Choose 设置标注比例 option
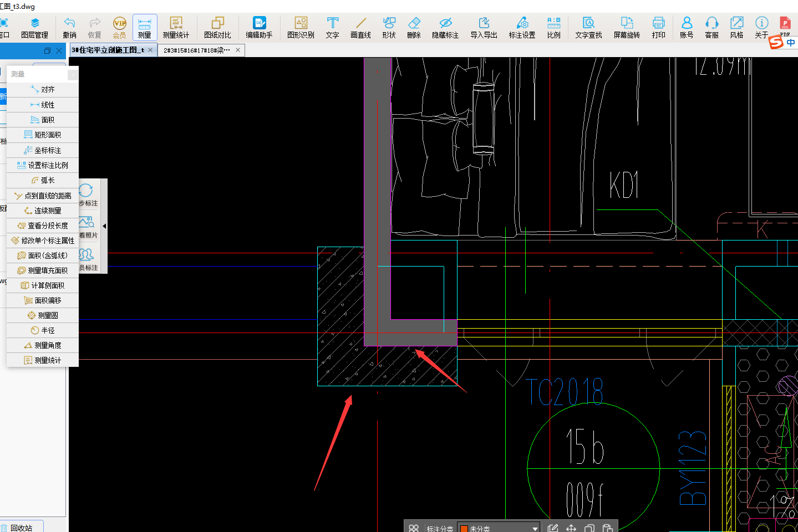The height and width of the screenshot is (532, 798). pyautogui.click(x=43, y=165)
